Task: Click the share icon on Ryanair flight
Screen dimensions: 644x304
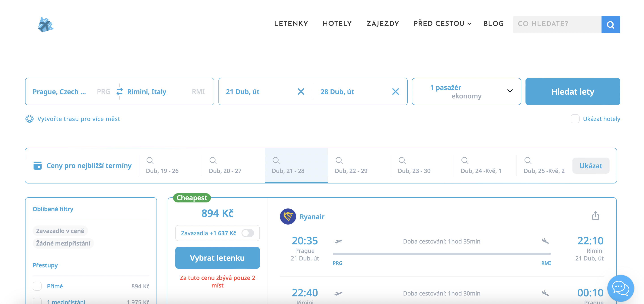Action: click(x=595, y=216)
